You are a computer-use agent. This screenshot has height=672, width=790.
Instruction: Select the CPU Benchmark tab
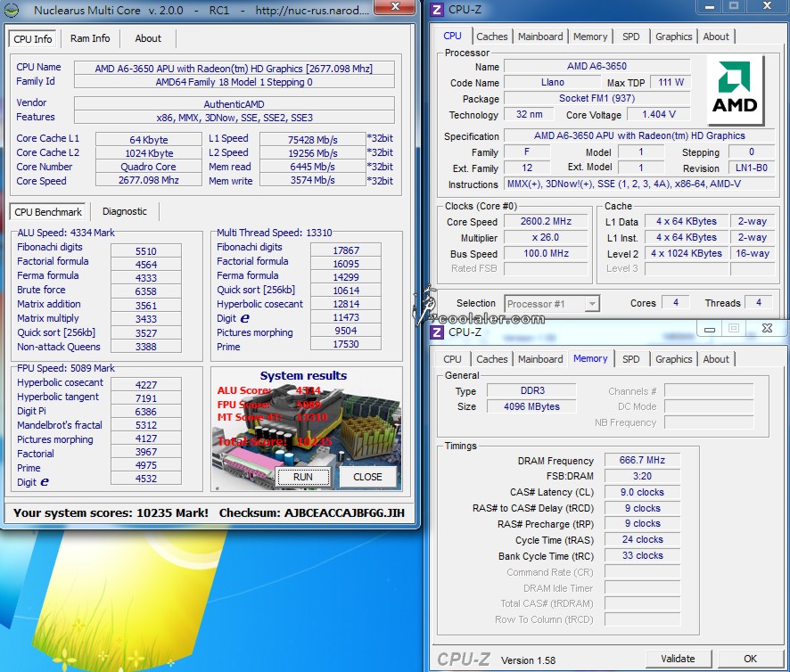[48, 212]
